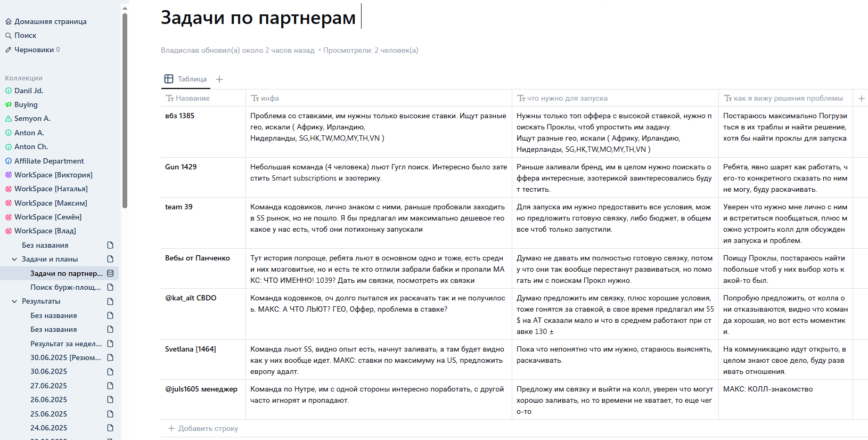Click document icon next to 30.06.2025 [Резюм...

110,357
